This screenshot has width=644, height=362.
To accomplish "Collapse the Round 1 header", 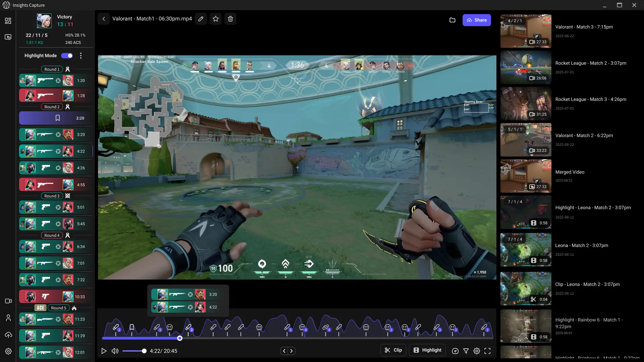I will pyautogui.click(x=52, y=69).
